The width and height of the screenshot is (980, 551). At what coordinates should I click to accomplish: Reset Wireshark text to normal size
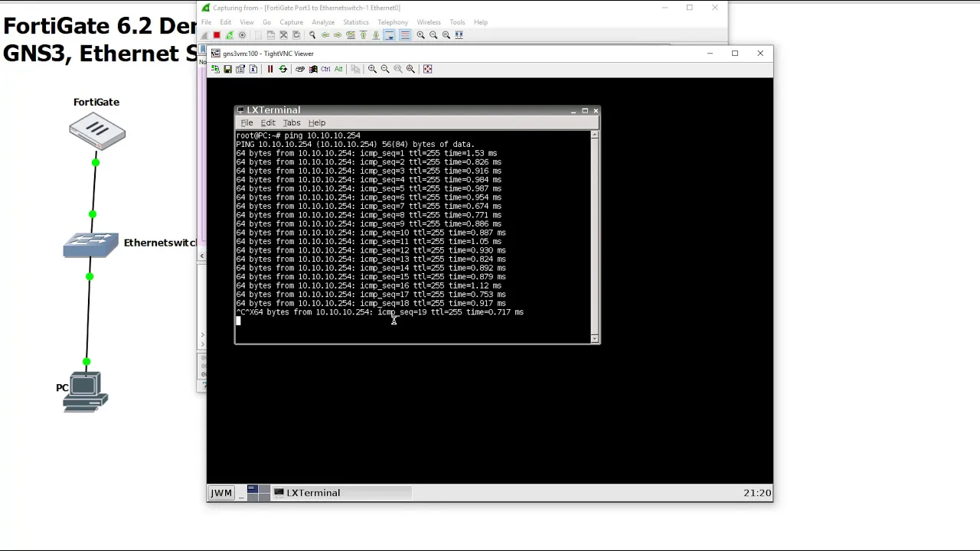(x=446, y=35)
